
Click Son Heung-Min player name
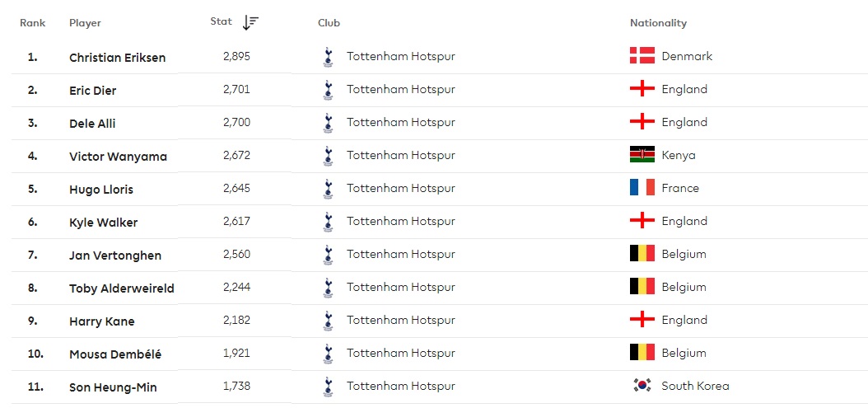113,387
